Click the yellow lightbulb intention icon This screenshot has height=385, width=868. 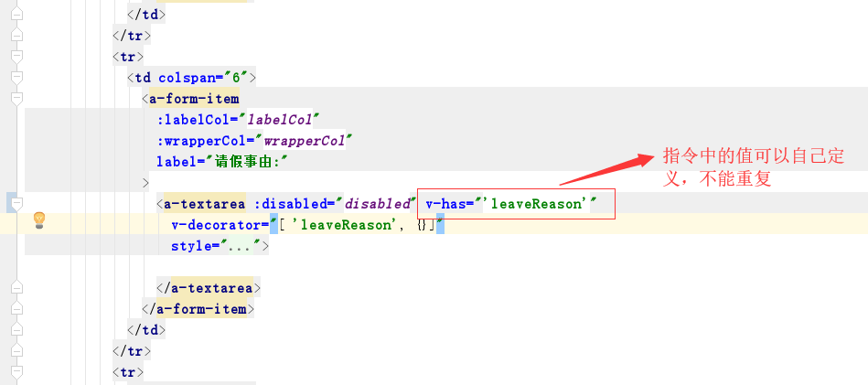38,220
